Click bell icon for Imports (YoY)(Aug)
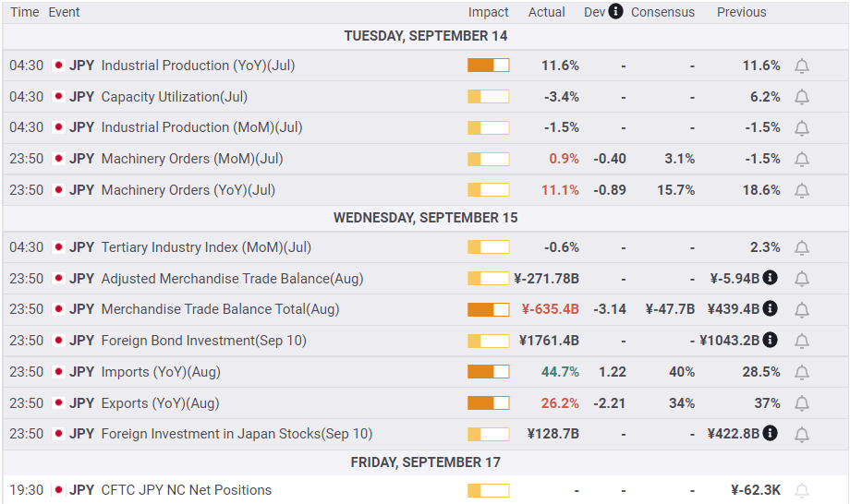The image size is (850, 504). [802, 373]
